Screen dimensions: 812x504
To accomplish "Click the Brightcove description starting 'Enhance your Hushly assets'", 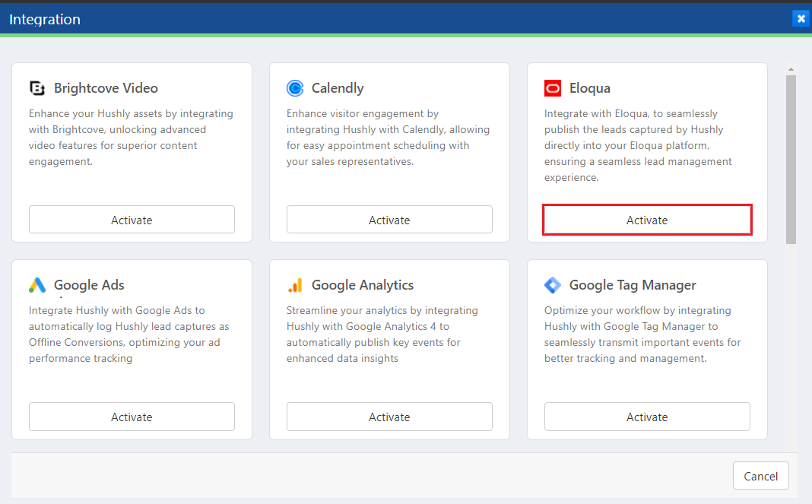I will (131, 138).
